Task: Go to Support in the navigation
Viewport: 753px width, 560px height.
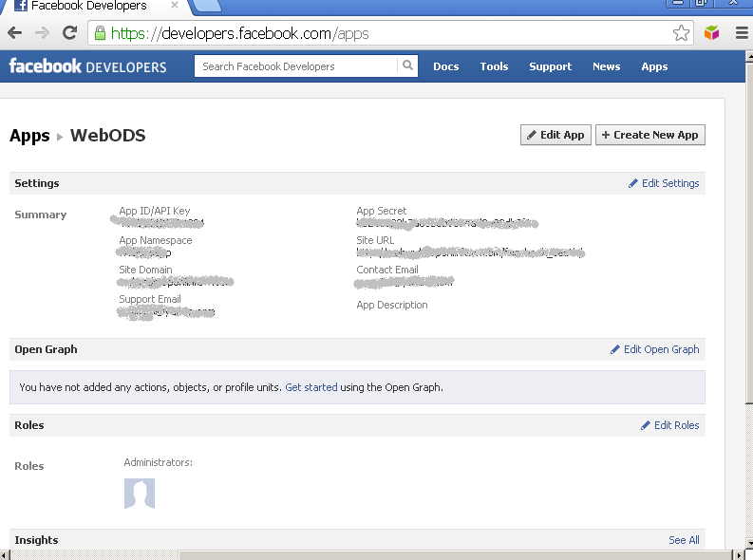Action: (550, 66)
